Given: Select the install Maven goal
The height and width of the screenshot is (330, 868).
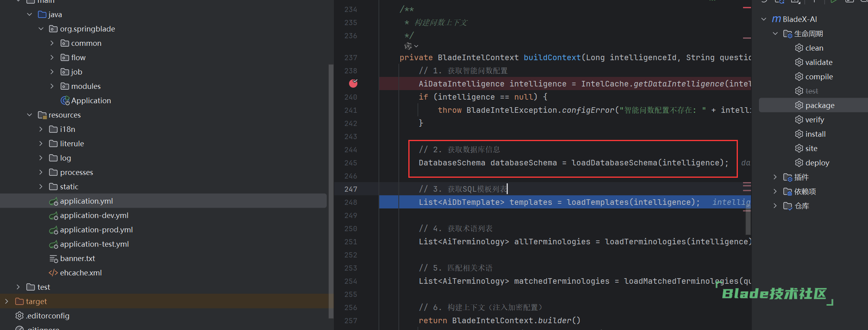Looking at the screenshot, I should pos(815,134).
